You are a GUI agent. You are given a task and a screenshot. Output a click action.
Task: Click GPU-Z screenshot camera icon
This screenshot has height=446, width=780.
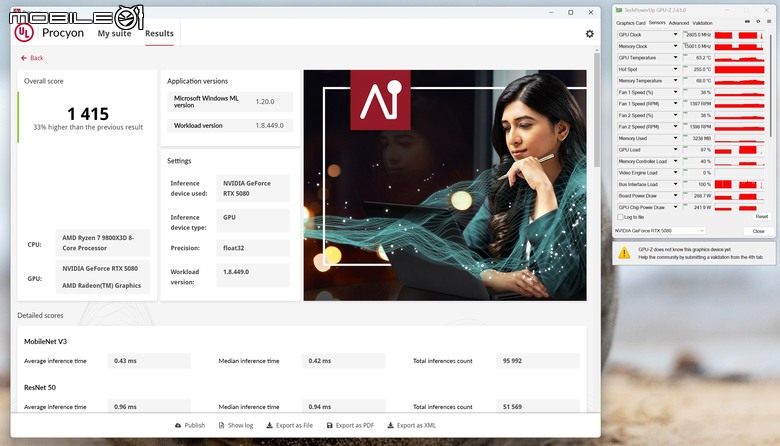747,22
